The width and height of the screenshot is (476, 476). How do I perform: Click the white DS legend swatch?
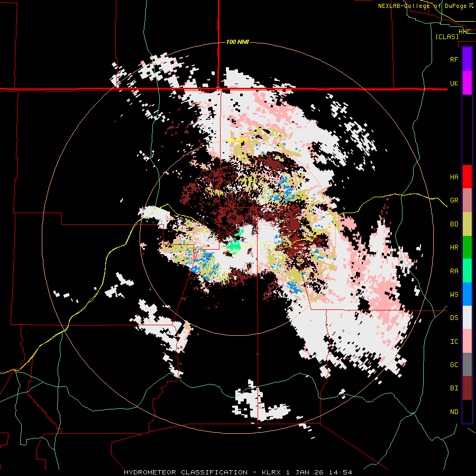coord(467,317)
